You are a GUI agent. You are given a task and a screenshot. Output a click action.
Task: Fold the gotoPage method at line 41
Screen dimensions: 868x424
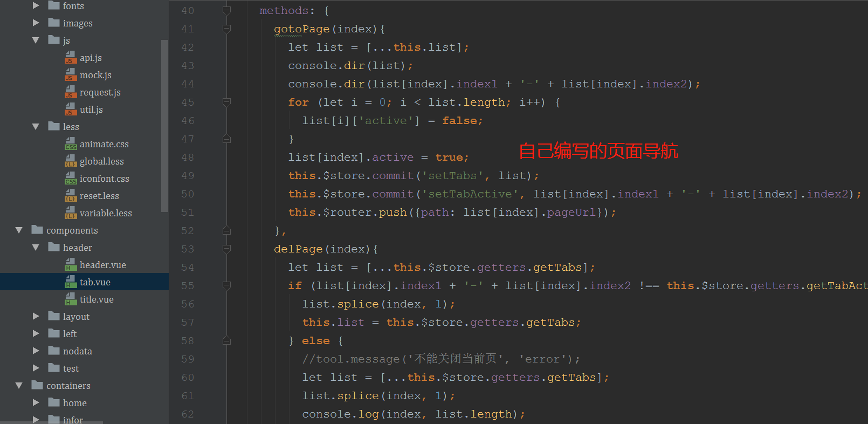(227, 29)
